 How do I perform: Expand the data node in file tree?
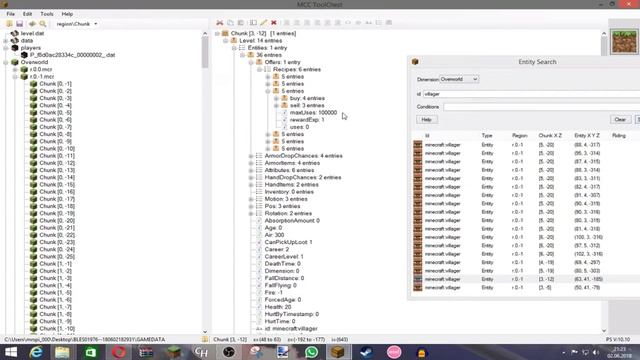click(x=6, y=41)
